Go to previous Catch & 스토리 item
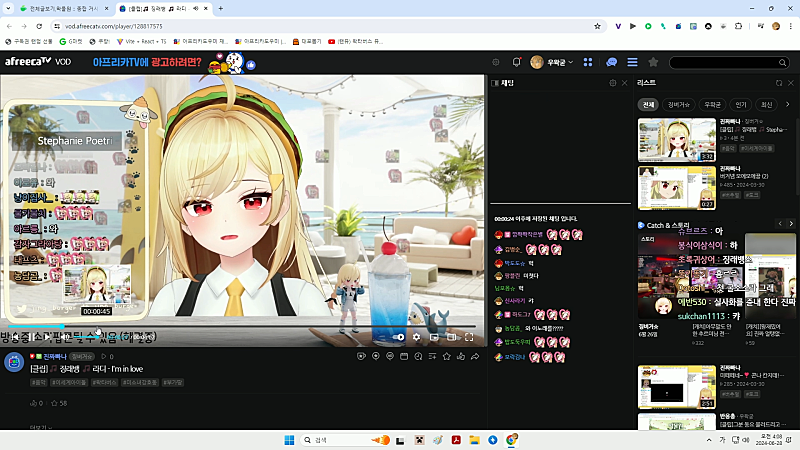800x450 pixels. [x=780, y=224]
